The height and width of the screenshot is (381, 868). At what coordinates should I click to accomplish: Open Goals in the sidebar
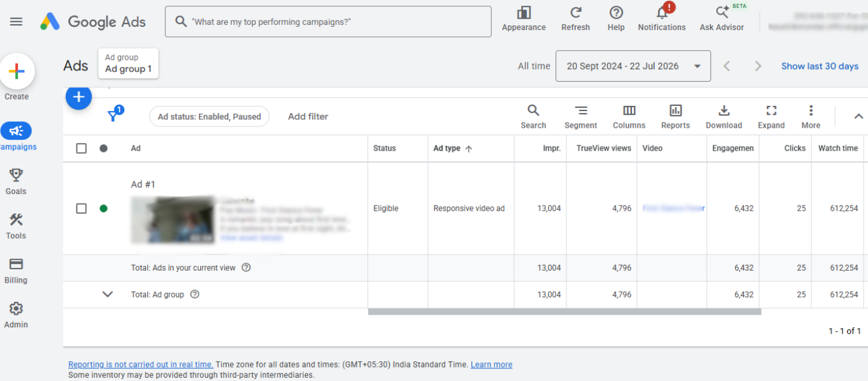[x=16, y=181]
